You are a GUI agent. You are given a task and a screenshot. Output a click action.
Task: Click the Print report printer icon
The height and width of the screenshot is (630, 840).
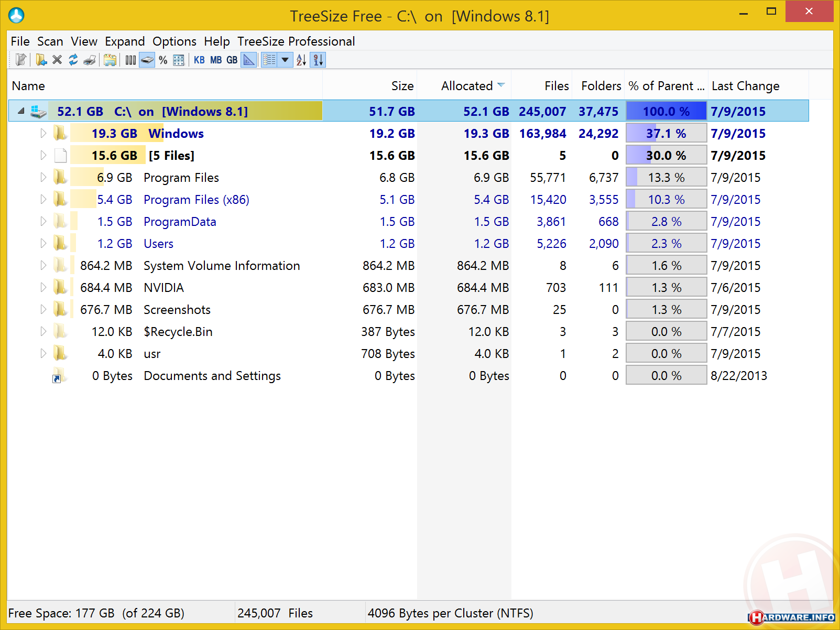[90, 60]
